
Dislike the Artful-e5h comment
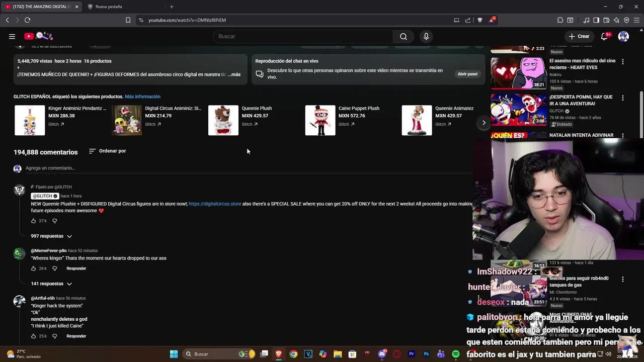click(55, 336)
